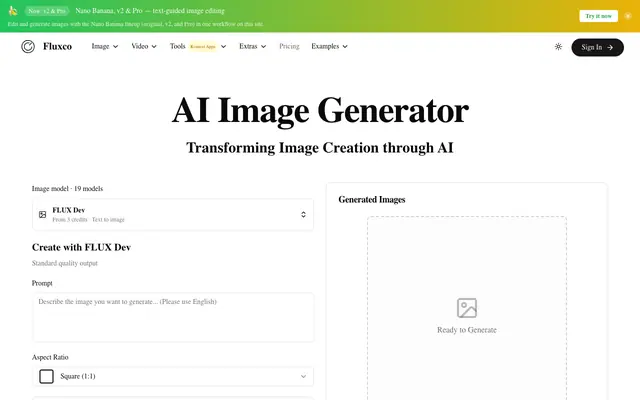Click the up-down arrows in model selector
640x400 pixels.
tap(303, 215)
